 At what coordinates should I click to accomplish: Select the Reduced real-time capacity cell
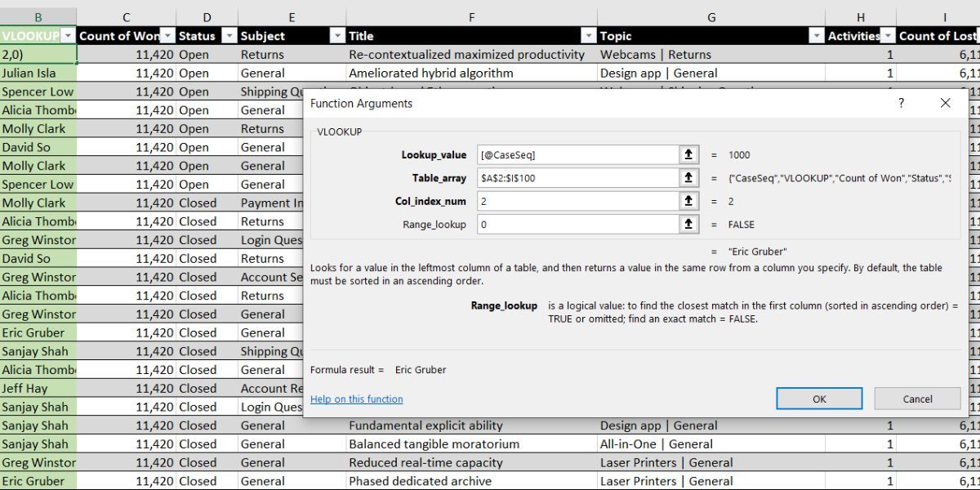click(471, 462)
